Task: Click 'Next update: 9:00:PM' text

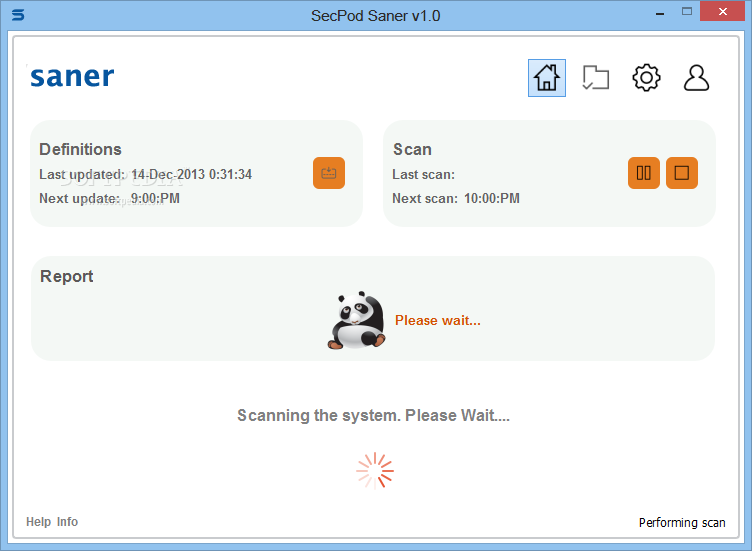Action: [x=109, y=198]
